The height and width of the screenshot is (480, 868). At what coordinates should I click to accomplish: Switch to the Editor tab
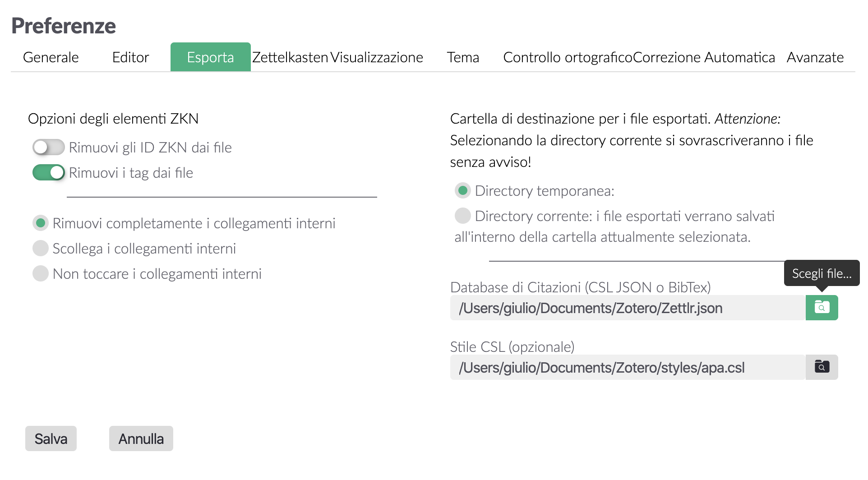coord(130,57)
